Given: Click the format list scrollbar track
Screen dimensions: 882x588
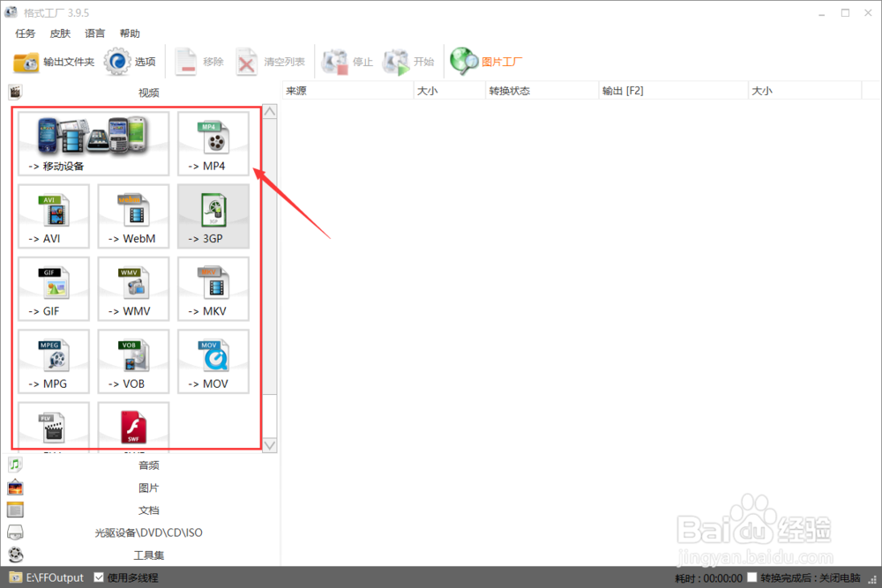Looking at the screenshot, I should point(270,416).
